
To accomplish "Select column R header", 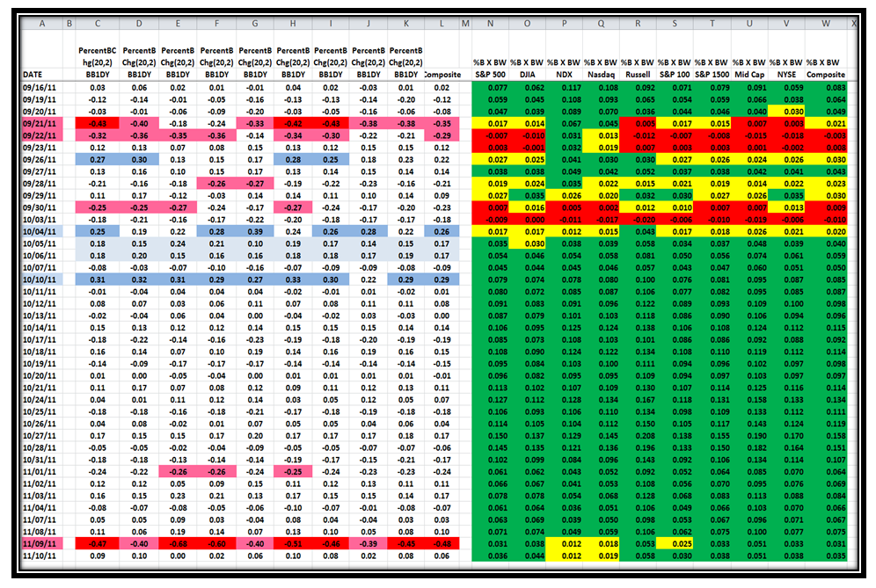I will click(638, 24).
